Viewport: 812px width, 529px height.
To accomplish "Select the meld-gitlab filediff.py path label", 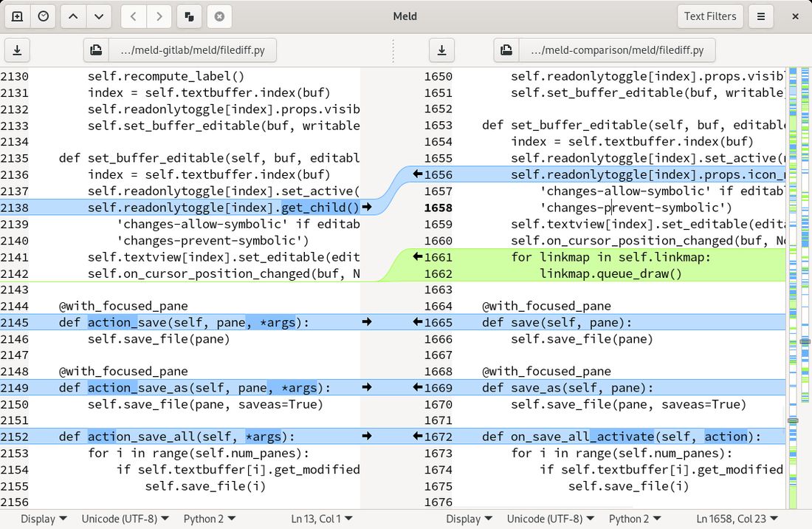I will 193,50.
